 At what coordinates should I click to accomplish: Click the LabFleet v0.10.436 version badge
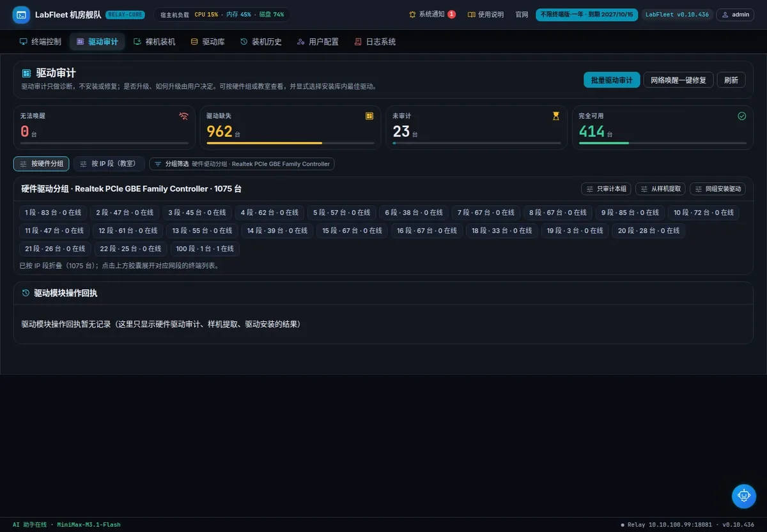coord(677,15)
